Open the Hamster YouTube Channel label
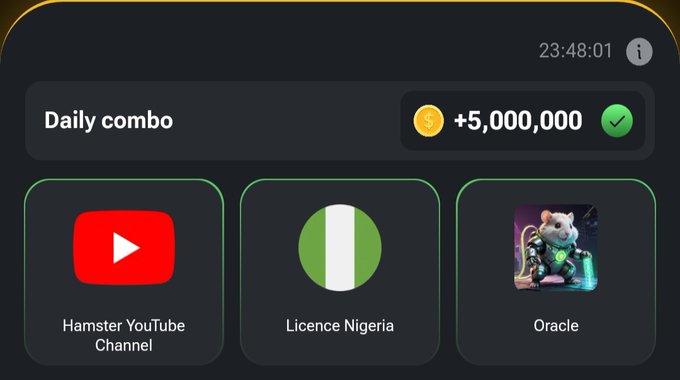 124,335
